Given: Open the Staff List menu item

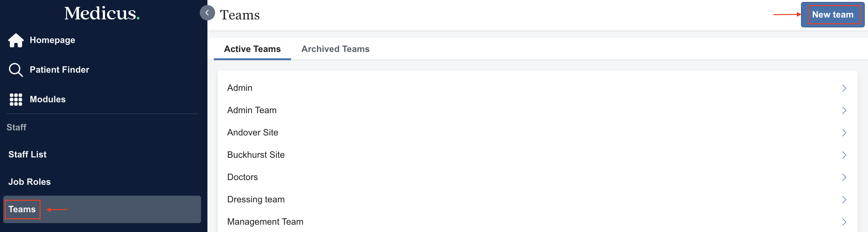Looking at the screenshot, I should click(27, 154).
